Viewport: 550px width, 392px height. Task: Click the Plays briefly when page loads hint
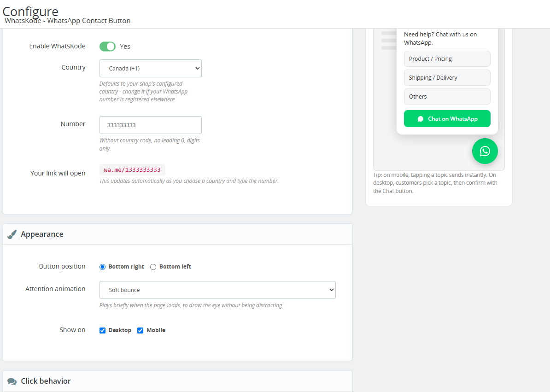pyautogui.click(x=191, y=305)
